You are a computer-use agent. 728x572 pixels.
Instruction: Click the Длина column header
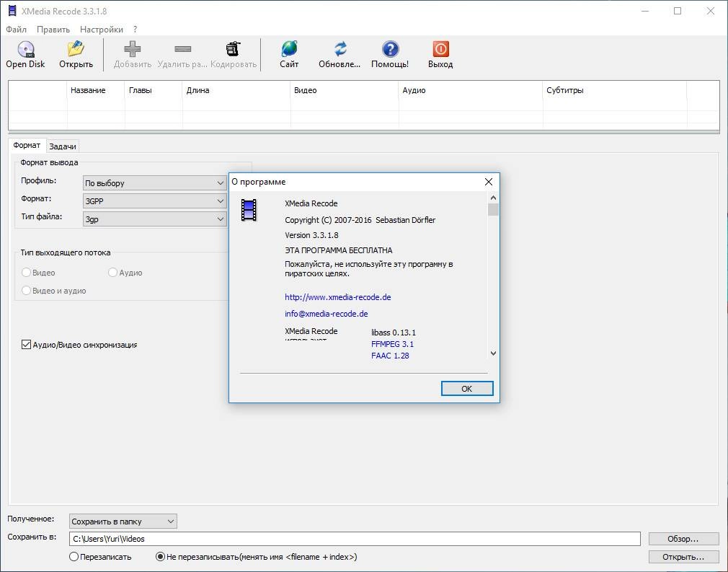(x=236, y=90)
